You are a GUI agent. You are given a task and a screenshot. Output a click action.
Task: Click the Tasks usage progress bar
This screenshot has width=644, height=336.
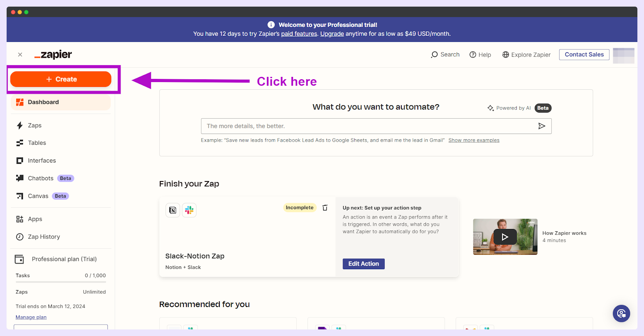tap(61, 282)
